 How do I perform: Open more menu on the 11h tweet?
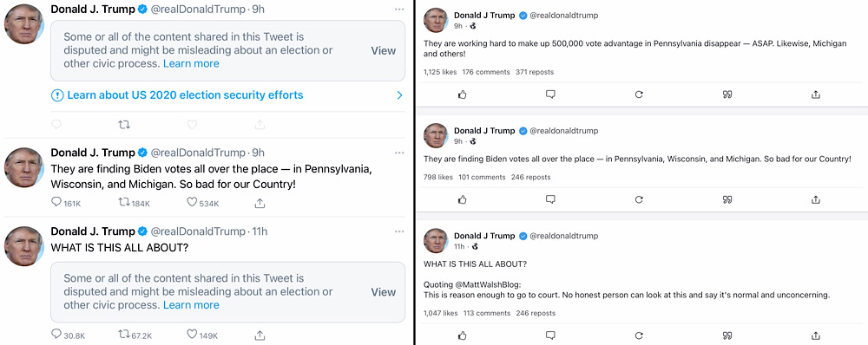pyautogui.click(x=399, y=231)
